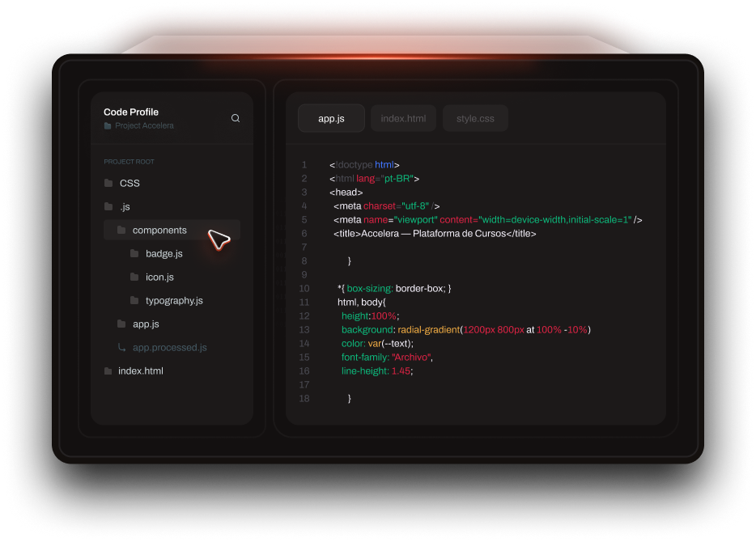Select the components folder row

tap(172, 230)
